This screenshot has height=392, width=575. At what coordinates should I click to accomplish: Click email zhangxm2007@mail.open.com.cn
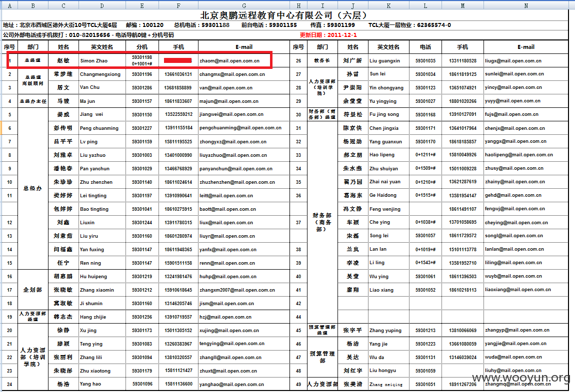(237, 290)
